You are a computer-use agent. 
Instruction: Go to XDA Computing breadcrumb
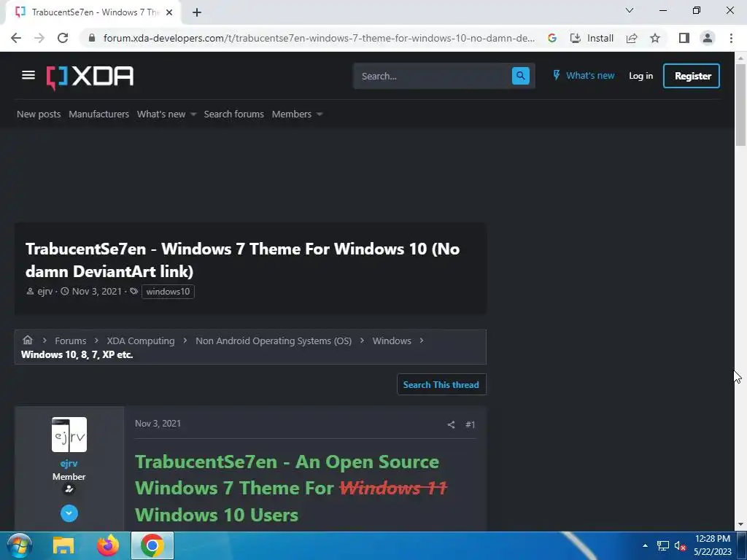click(x=141, y=341)
